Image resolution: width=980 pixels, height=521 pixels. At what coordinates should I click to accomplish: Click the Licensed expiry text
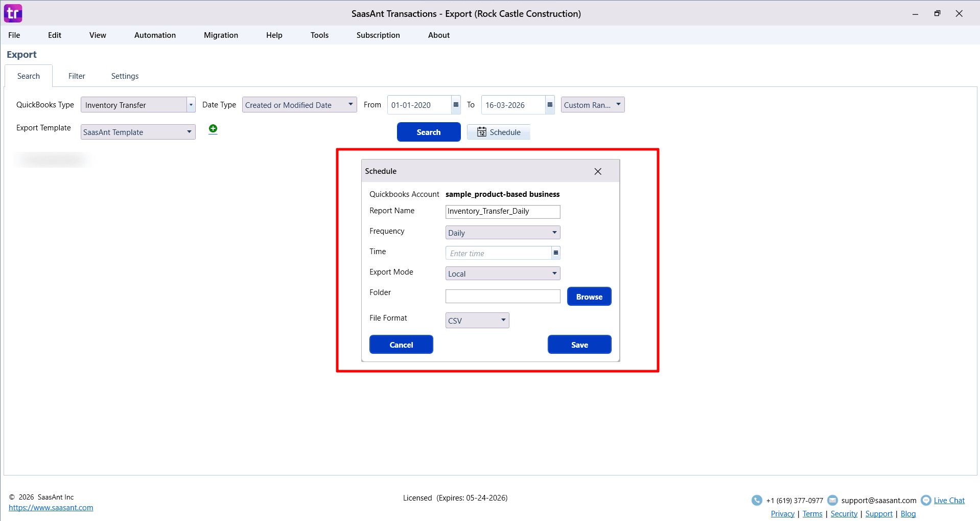coord(455,498)
